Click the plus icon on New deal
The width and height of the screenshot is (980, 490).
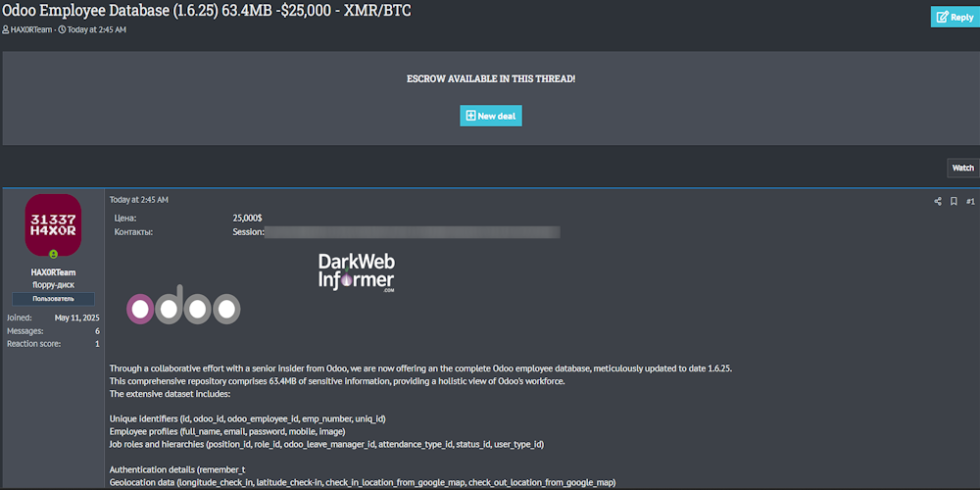click(471, 116)
